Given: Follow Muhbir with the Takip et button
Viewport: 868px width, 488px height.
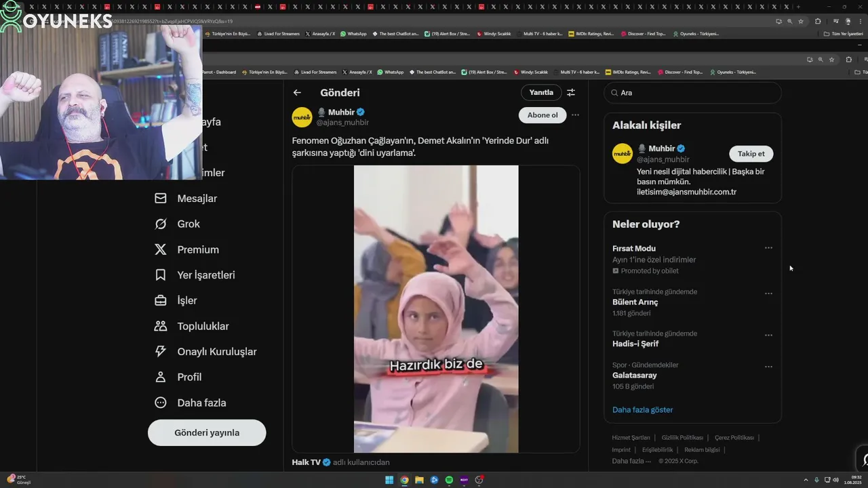Looking at the screenshot, I should pyautogui.click(x=751, y=154).
